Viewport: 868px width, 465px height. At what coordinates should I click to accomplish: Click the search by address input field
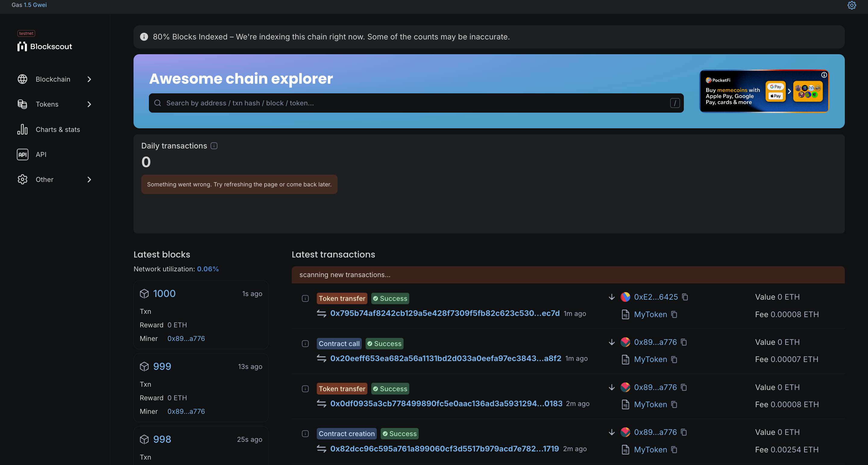(416, 103)
